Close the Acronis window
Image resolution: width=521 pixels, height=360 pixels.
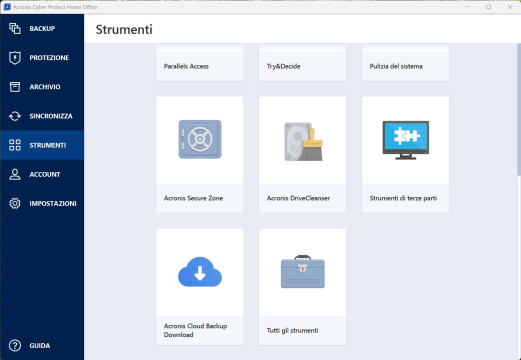[510, 7]
